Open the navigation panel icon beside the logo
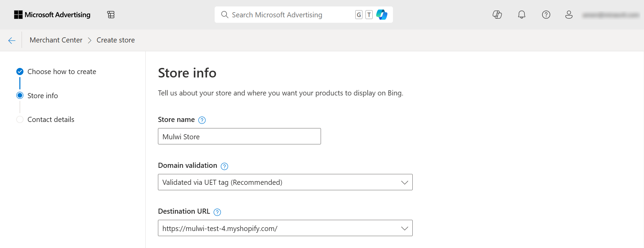 (x=111, y=15)
